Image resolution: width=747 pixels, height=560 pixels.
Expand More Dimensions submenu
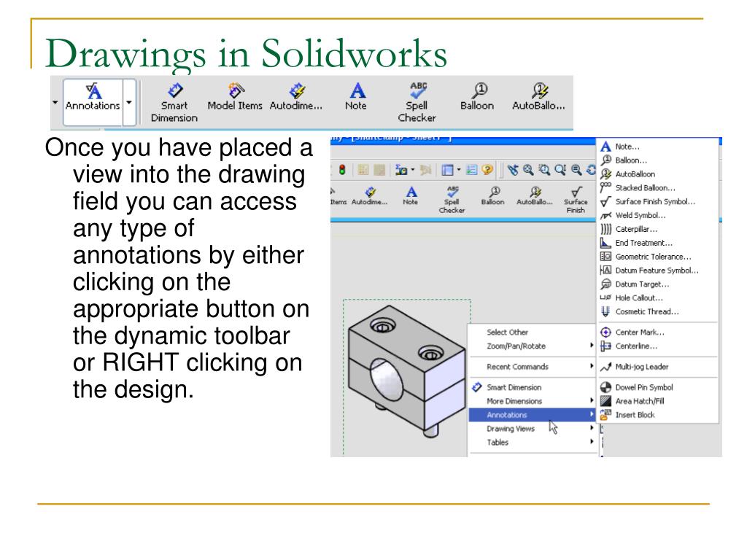coord(533,402)
